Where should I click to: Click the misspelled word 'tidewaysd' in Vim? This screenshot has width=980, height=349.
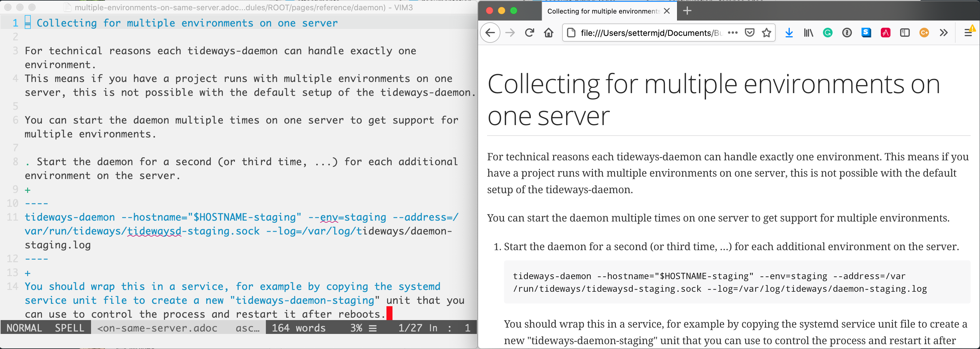tap(154, 231)
